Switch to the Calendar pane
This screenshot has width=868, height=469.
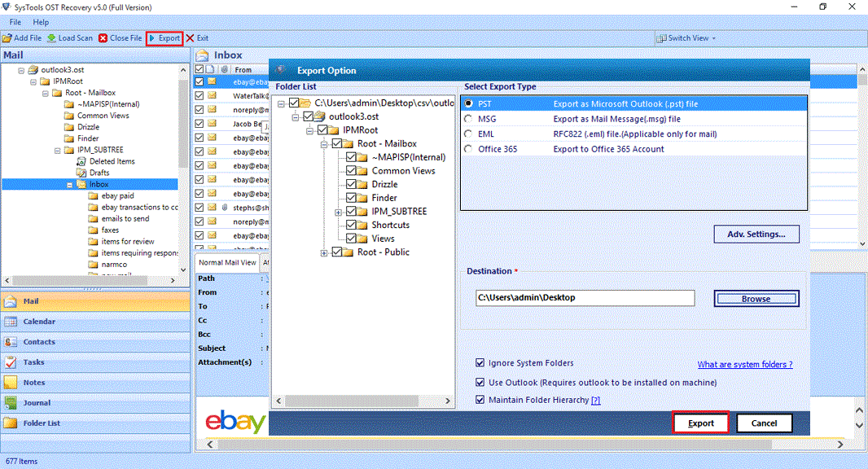pos(95,322)
